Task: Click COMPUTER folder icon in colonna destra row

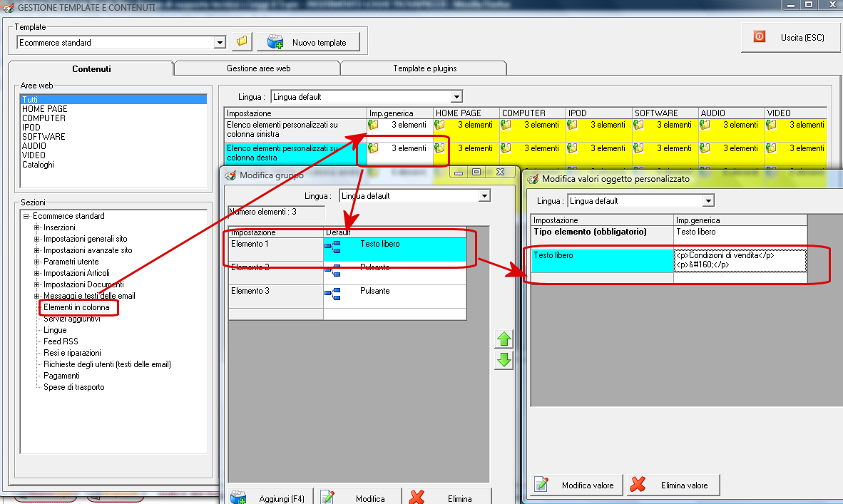Action: (x=506, y=148)
